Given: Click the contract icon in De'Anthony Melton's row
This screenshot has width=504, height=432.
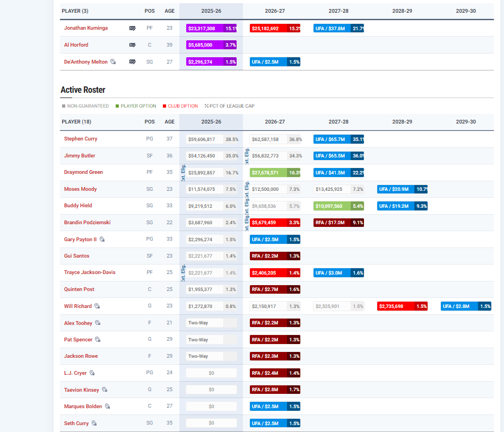Looking at the screenshot, I should [x=133, y=62].
